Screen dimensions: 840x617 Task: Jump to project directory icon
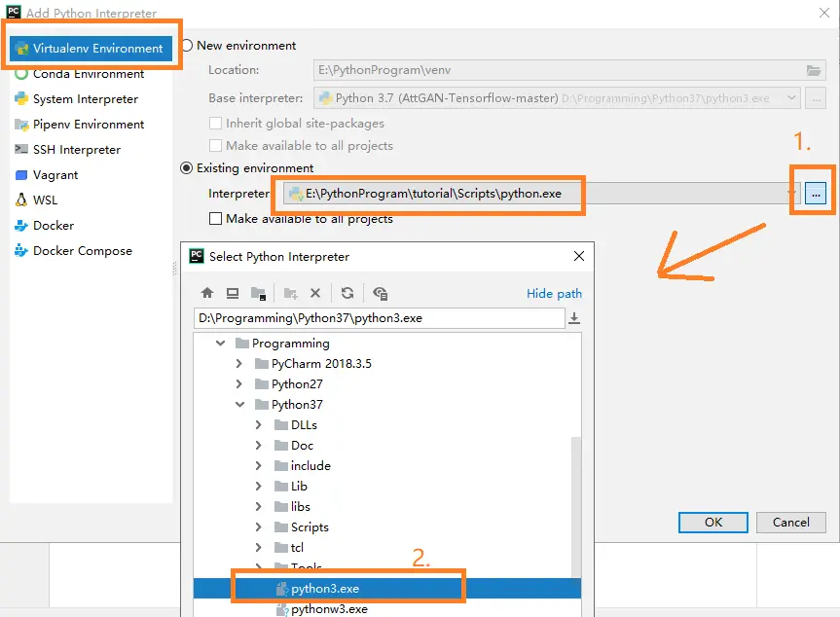[x=258, y=293]
